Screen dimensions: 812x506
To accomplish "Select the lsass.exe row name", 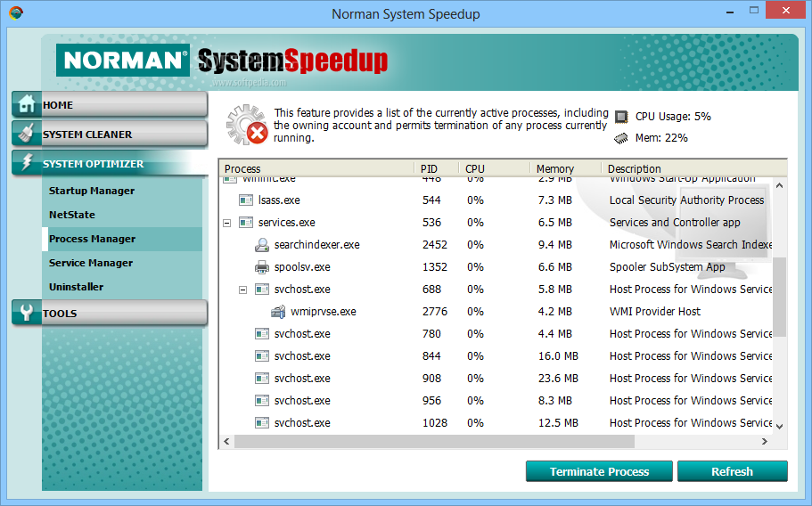I will [279, 200].
